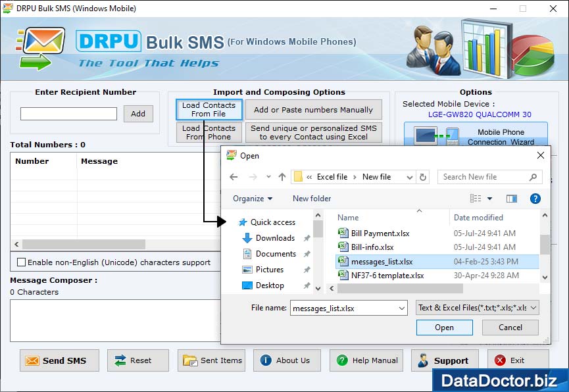The image size is (569, 392).
Task: Open Pictures in navigation pane
Action: tap(270, 270)
